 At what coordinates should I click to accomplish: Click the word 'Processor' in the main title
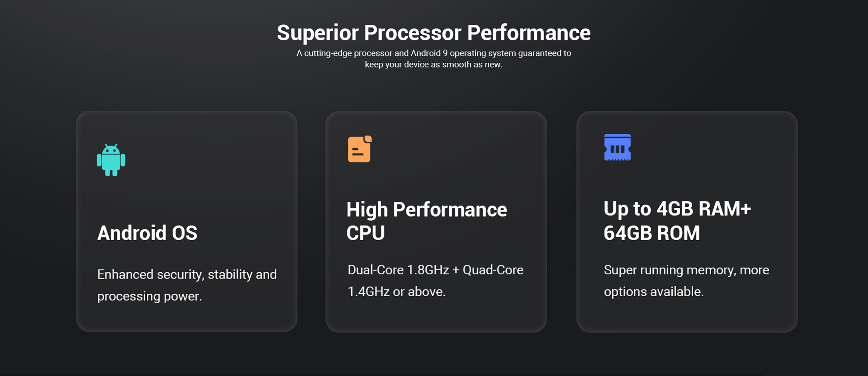tap(413, 33)
